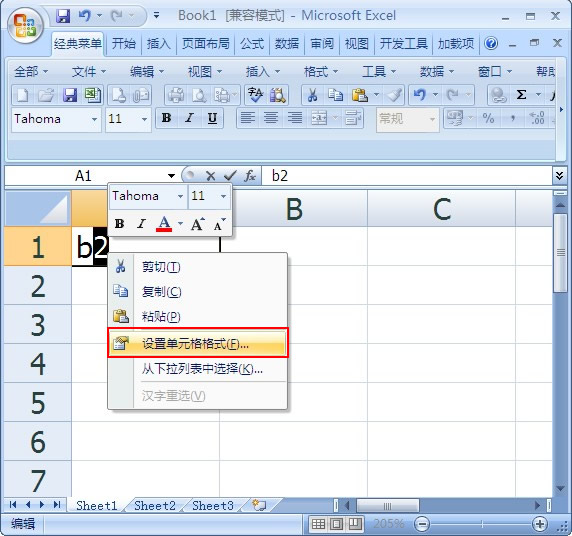This screenshot has width=572, height=536.
Task: Insert hyperlink icon in toolbar
Action: coord(498,95)
